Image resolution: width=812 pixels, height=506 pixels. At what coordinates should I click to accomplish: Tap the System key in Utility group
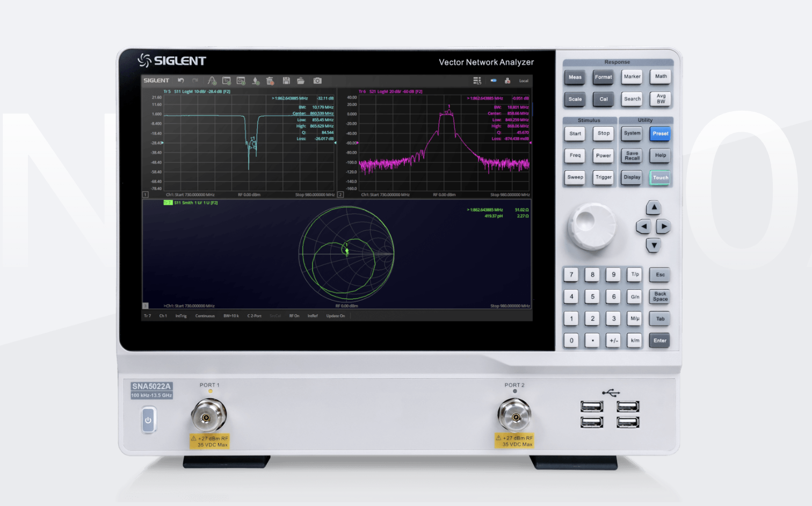tap(632, 133)
